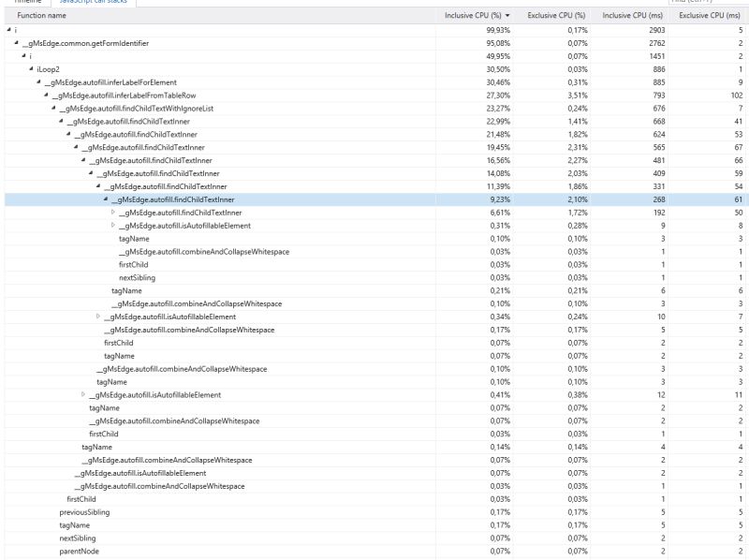Focus the Find search field
Viewport: 749px width, 560px height.
(x=707, y=2)
